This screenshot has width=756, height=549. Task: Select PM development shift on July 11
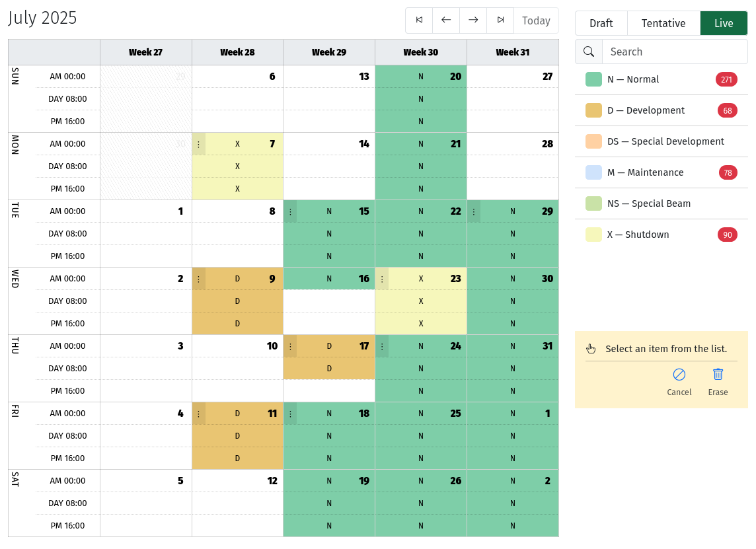(x=237, y=458)
